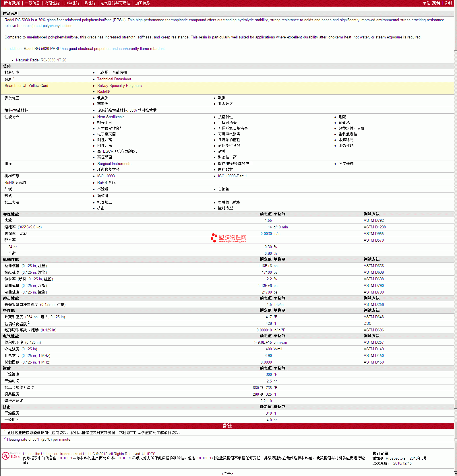Click the 'ASTM D257' test method cell
457x476 pixels.
click(373, 342)
